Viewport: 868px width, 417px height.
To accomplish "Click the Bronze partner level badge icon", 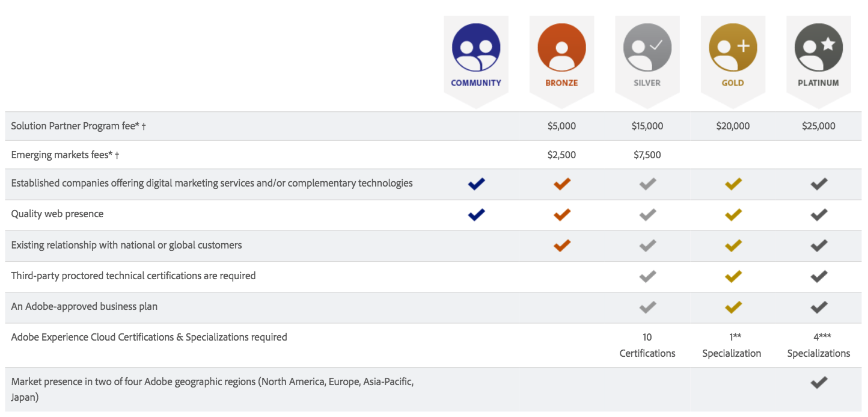I will pyautogui.click(x=561, y=48).
